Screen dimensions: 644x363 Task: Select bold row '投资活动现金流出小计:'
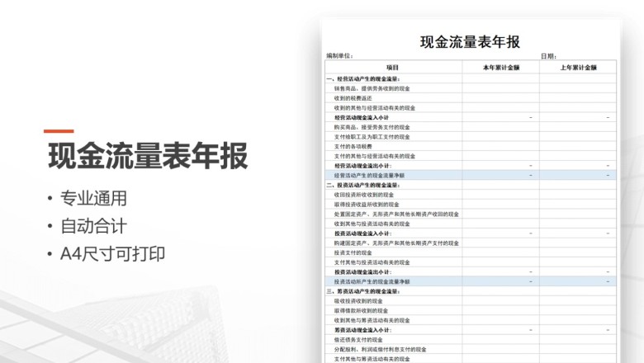point(471,272)
